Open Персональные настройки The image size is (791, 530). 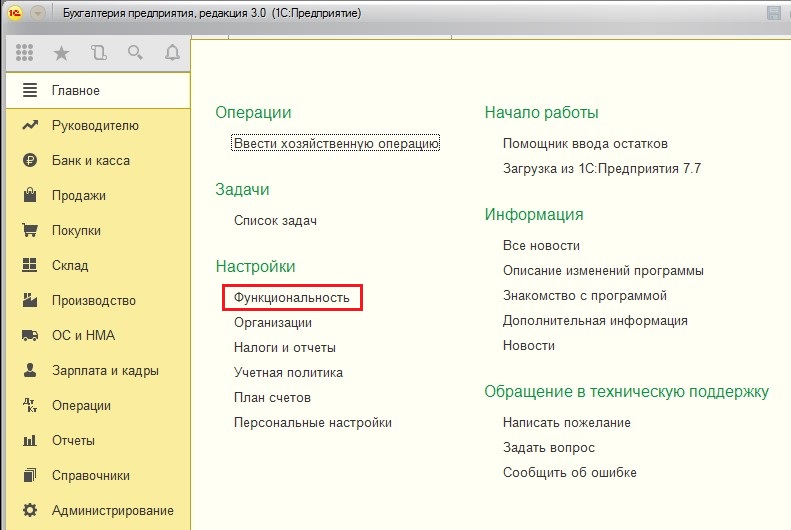pyautogui.click(x=313, y=423)
